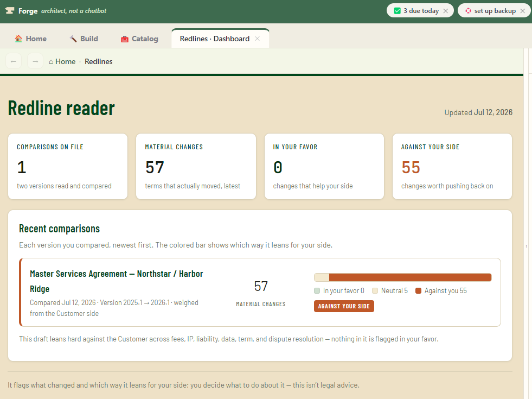
Task: Switch to the Catalog tab
Action: point(139,39)
